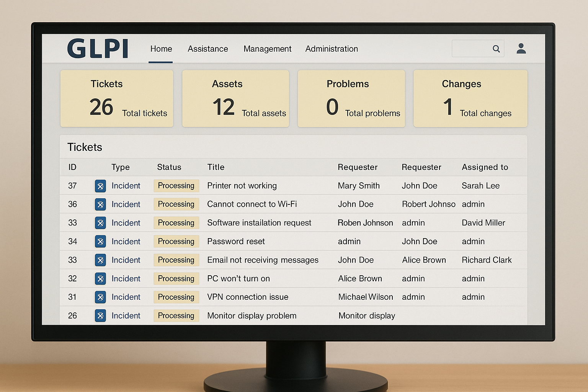Click the incident icon for Password reset ticket

point(100,242)
